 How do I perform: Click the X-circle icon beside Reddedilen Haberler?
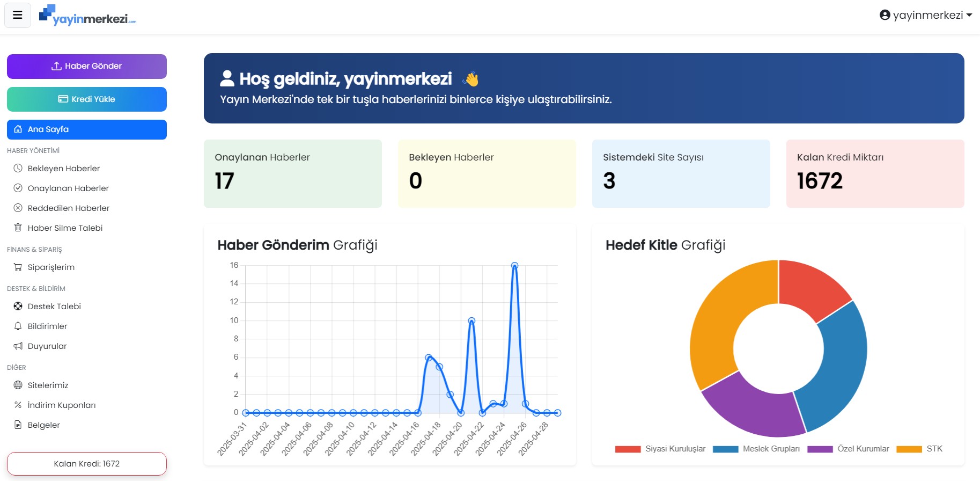click(x=18, y=208)
